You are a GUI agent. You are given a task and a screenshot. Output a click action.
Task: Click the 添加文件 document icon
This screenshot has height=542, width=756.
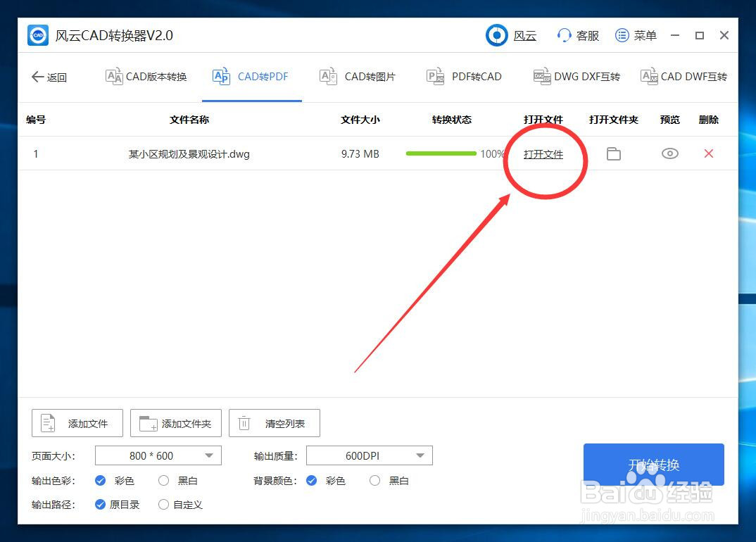pos(48,423)
